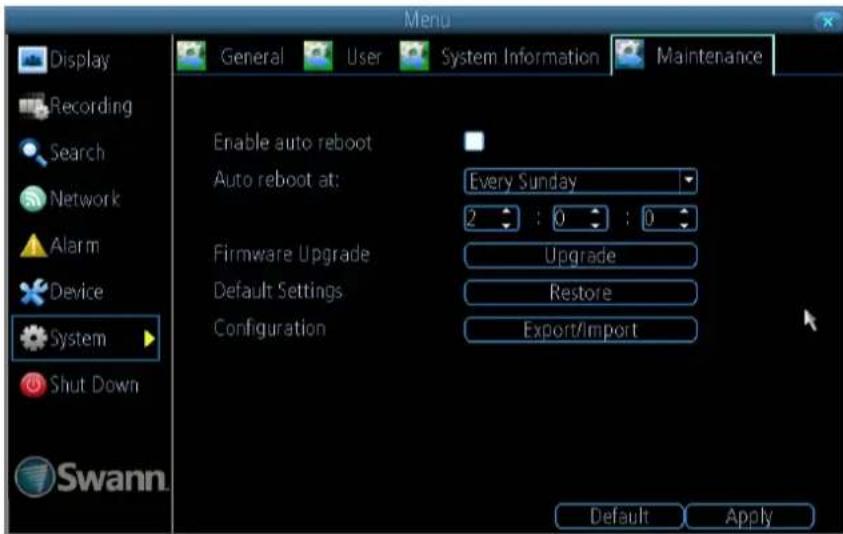843x534 pixels.
Task: Click Restore default settings button
Action: pos(581,293)
